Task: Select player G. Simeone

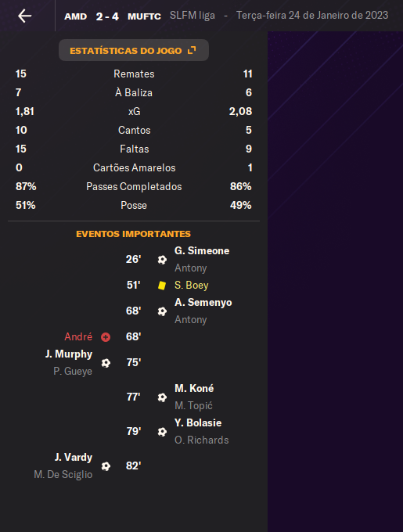Action: coord(202,250)
